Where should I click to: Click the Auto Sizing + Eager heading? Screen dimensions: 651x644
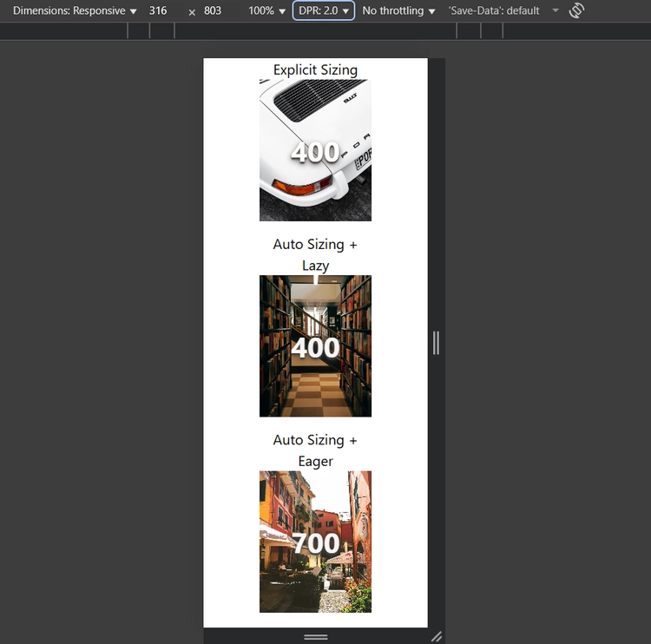(x=315, y=450)
